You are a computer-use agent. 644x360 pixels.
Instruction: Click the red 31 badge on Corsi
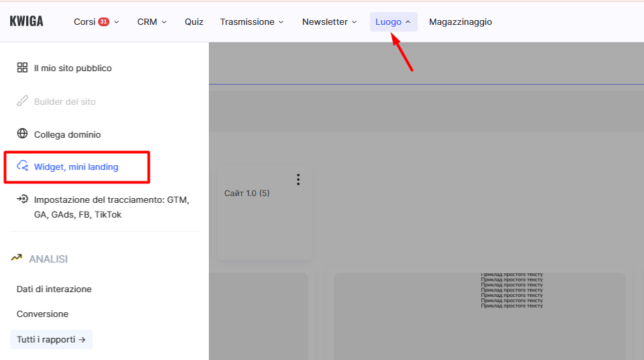103,21
